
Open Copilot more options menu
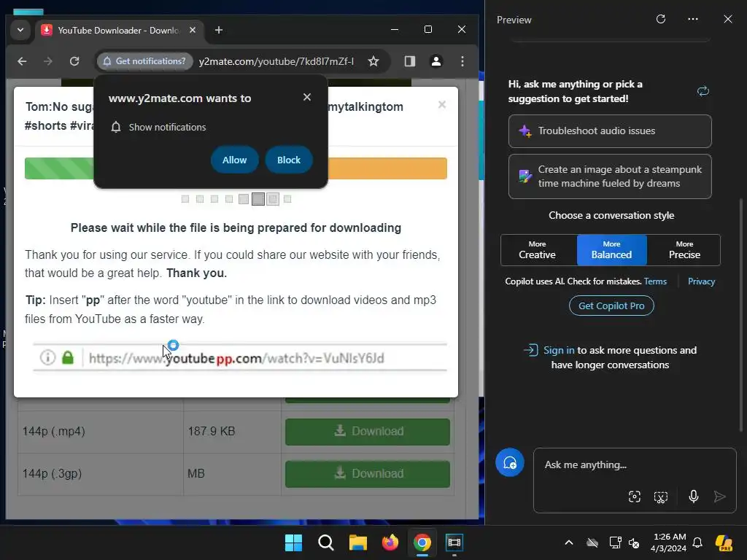point(693,19)
